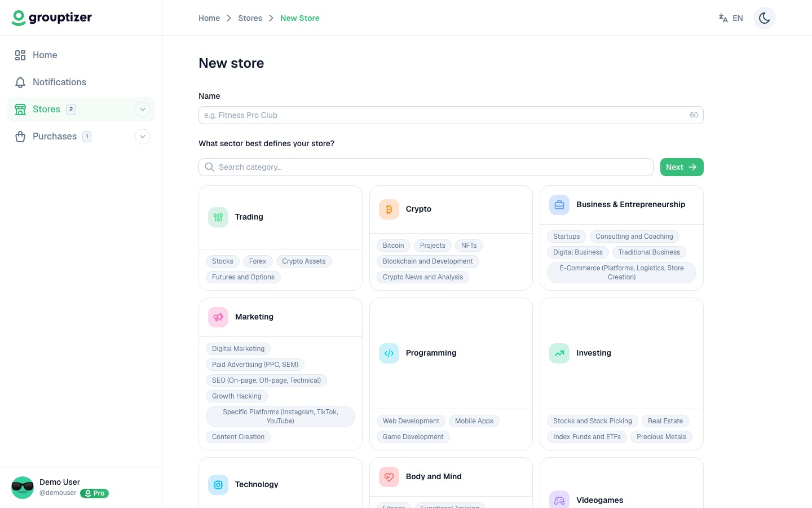The width and height of the screenshot is (812, 508).
Task: Select the Growth Hacking tag
Action: 237,396
